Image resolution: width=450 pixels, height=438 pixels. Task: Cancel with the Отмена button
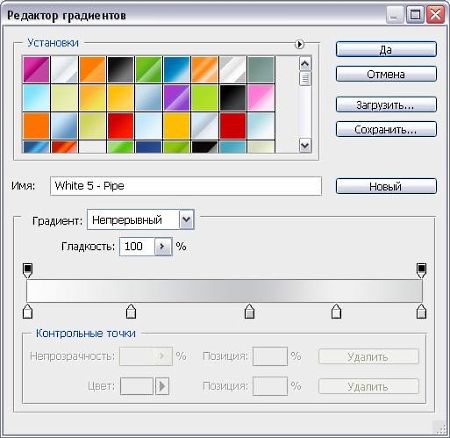pos(386,74)
